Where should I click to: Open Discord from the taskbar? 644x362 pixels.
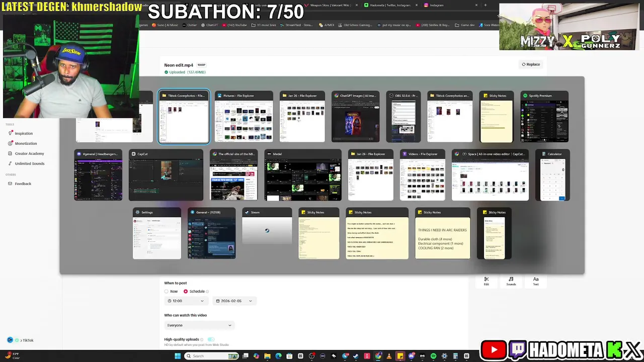411,356
